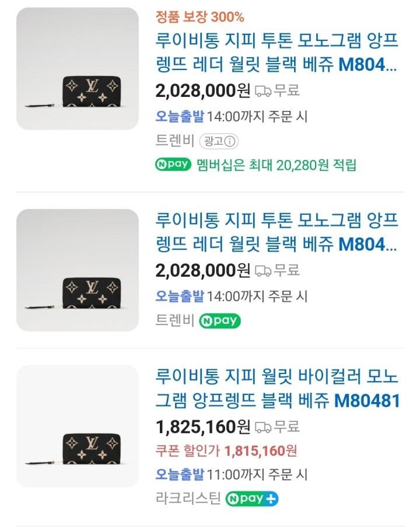The height and width of the screenshot is (527, 420).
Task: Open the first product title under 정품 보장 300%
Action: coord(277,53)
